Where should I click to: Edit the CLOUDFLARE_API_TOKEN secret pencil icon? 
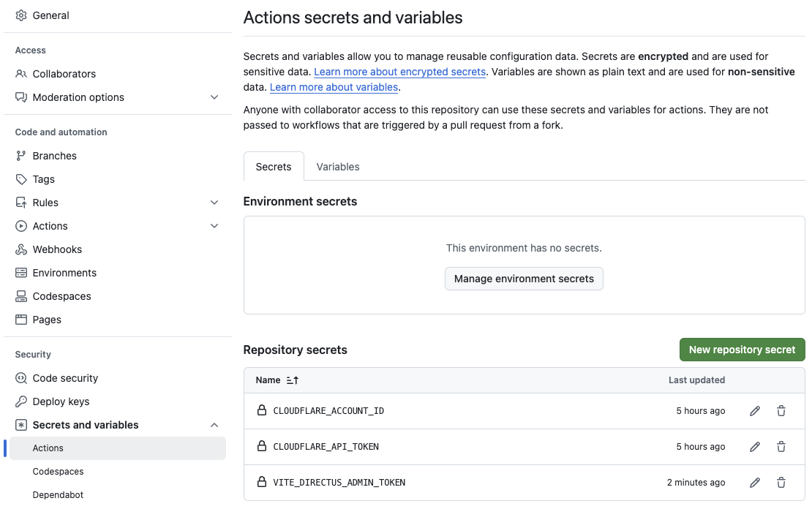point(755,447)
